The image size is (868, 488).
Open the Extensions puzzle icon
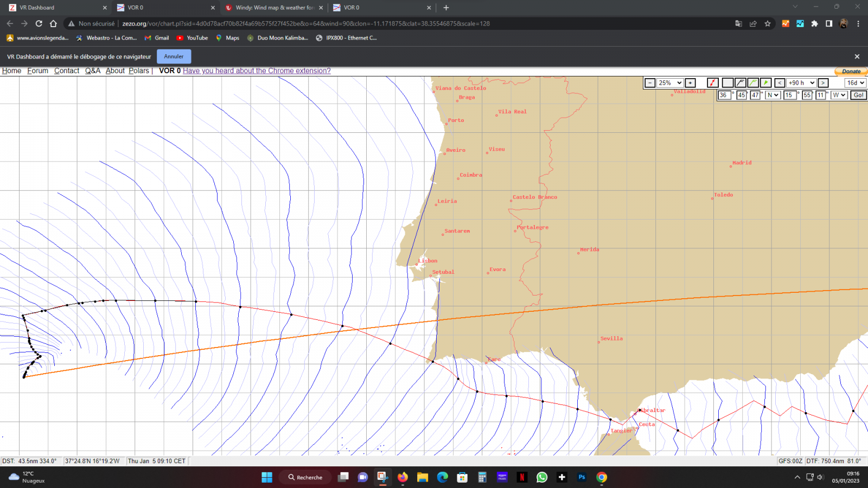pyautogui.click(x=814, y=23)
